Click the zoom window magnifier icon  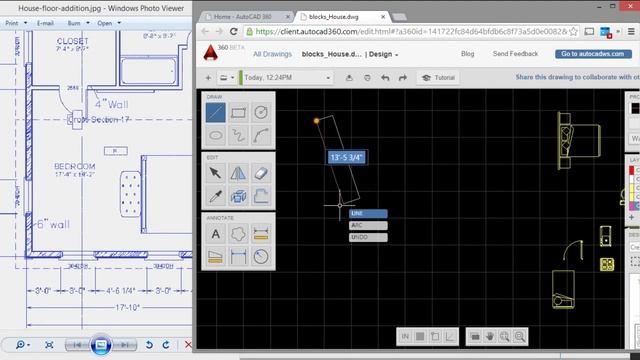tap(504, 336)
